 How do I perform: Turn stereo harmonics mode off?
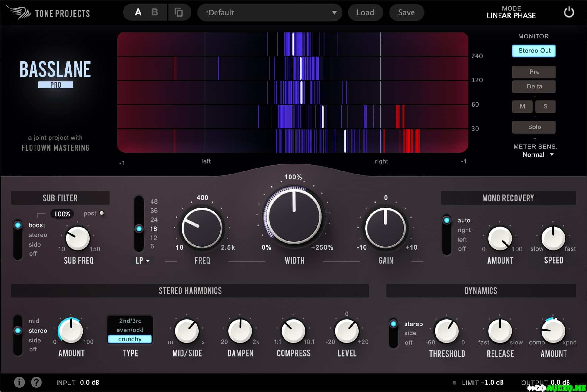click(x=33, y=349)
